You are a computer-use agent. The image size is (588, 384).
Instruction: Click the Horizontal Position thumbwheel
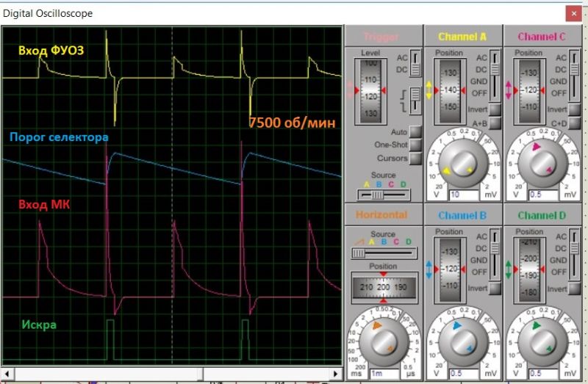(x=384, y=287)
